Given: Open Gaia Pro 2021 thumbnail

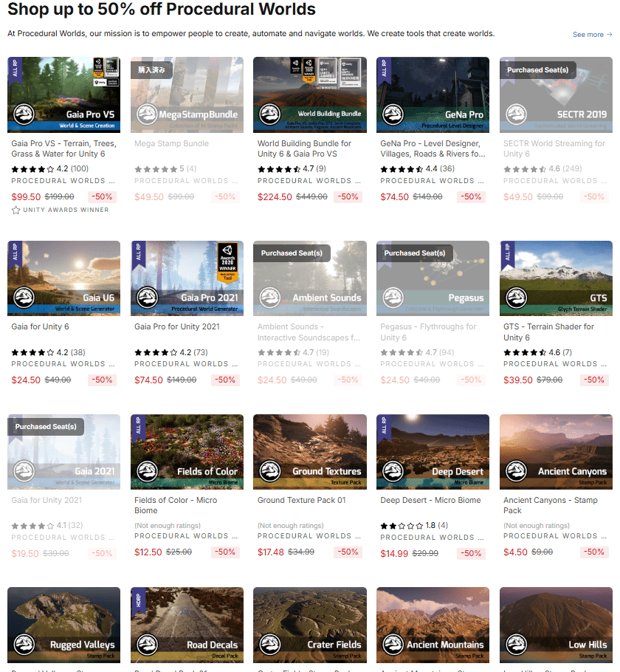Looking at the screenshot, I should click(x=187, y=278).
